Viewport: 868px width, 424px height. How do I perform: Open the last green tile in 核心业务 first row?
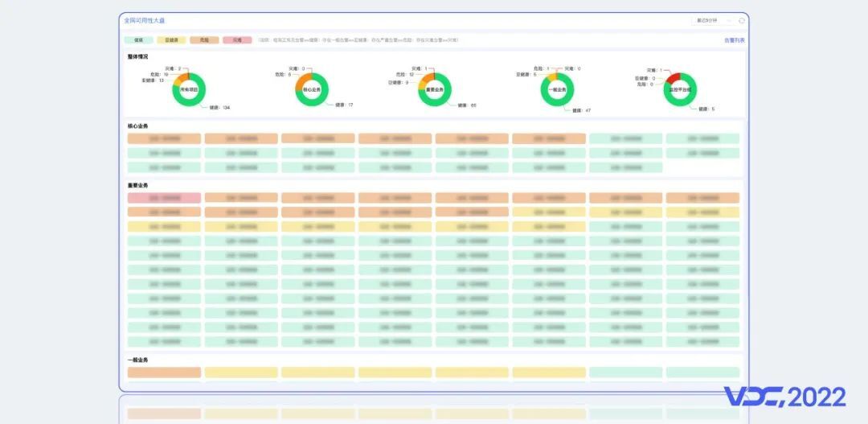(x=702, y=138)
